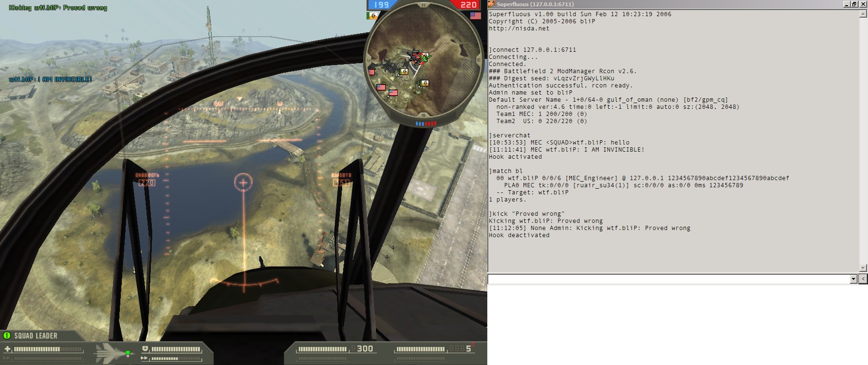This screenshot has height=365, width=868.
Task: Click the blue MEC ticket counter 199
Action: [381, 5]
